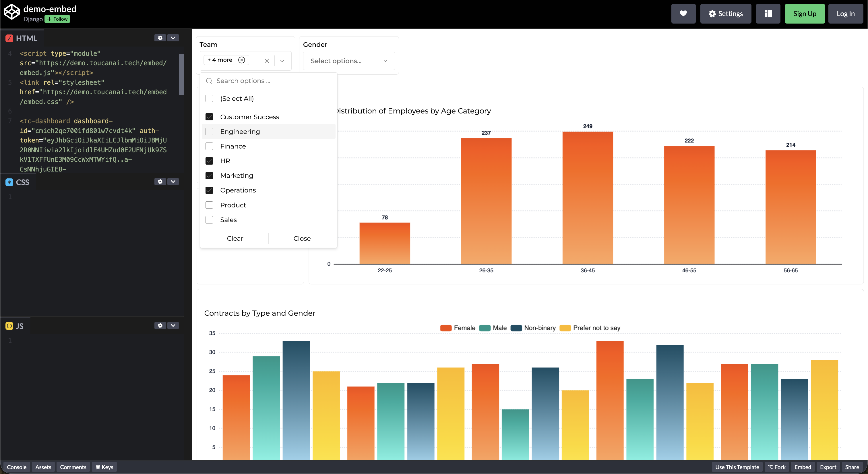868x474 pixels.
Task: Click the layout view icon near Sign Up
Action: [x=768, y=14]
